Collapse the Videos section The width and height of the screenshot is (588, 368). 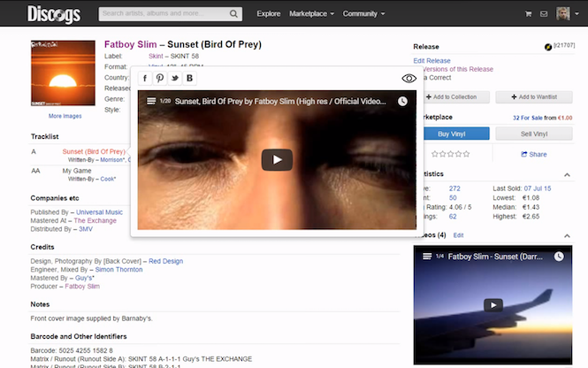tap(567, 236)
